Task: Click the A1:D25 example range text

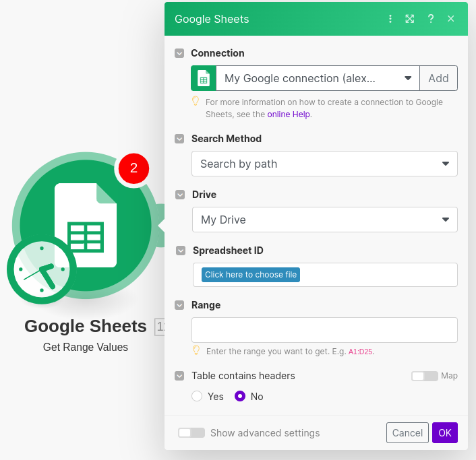Action: tap(360, 352)
